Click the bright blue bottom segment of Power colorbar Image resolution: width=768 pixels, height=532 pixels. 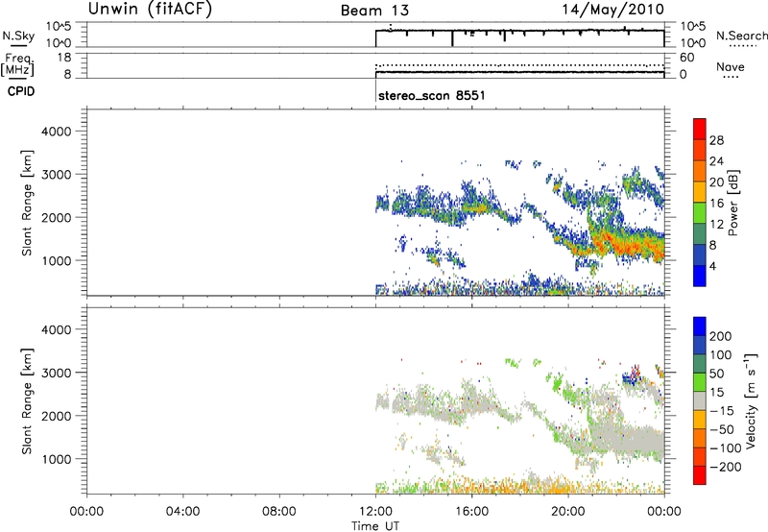coord(700,276)
